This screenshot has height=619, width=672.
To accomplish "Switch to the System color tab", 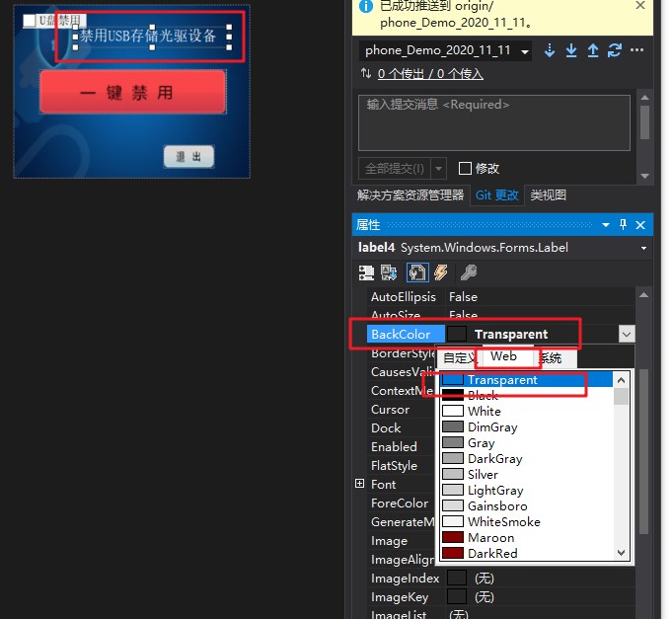I will [556, 357].
